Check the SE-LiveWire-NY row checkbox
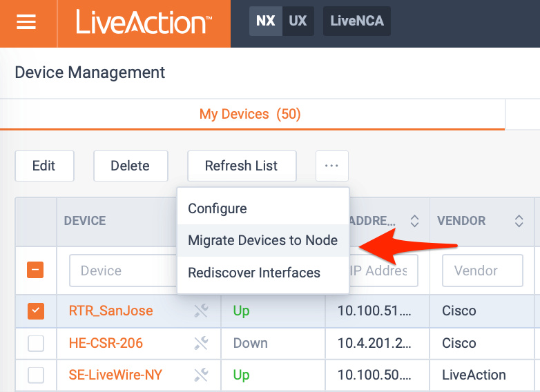 pyautogui.click(x=36, y=375)
